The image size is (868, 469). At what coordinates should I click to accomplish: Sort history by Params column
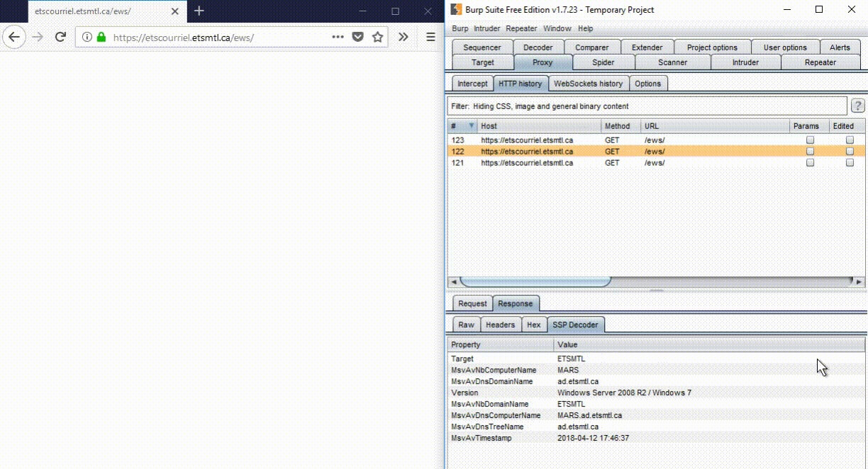(809, 126)
